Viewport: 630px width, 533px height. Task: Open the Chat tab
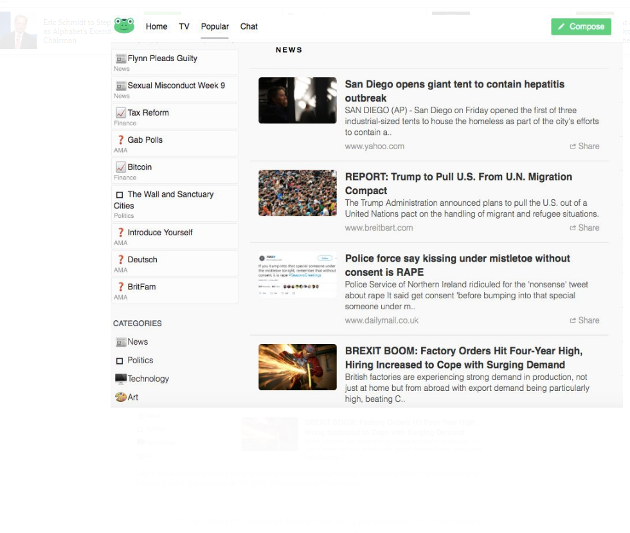tap(249, 27)
